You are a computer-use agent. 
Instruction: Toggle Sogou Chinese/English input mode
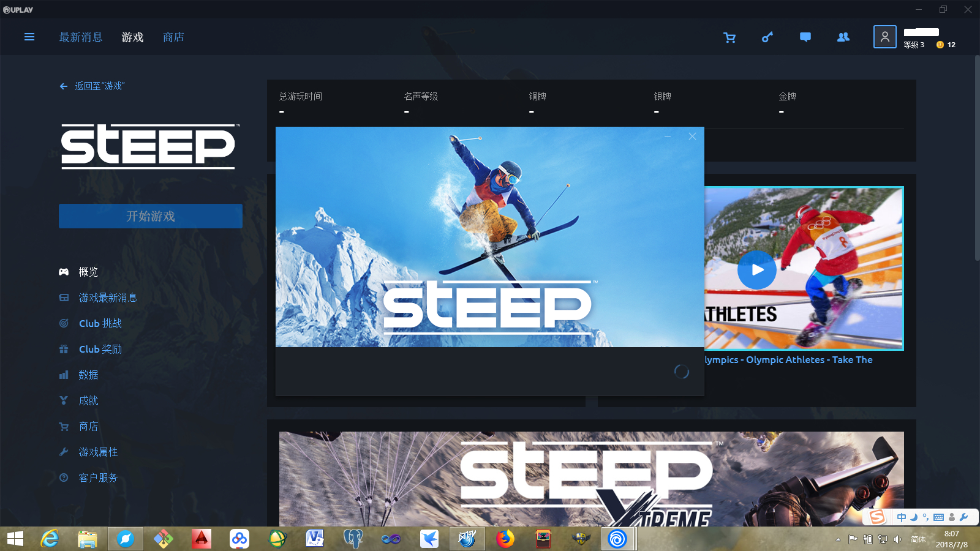pyautogui.click(x=902, y=517)
